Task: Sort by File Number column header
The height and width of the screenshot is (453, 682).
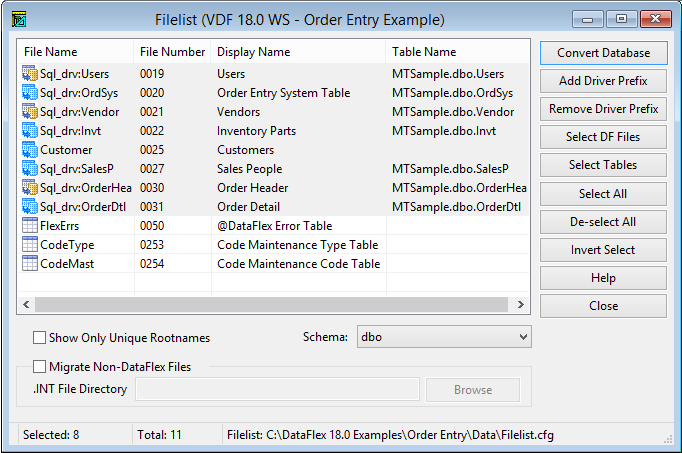Action: [x=172, y=52]
